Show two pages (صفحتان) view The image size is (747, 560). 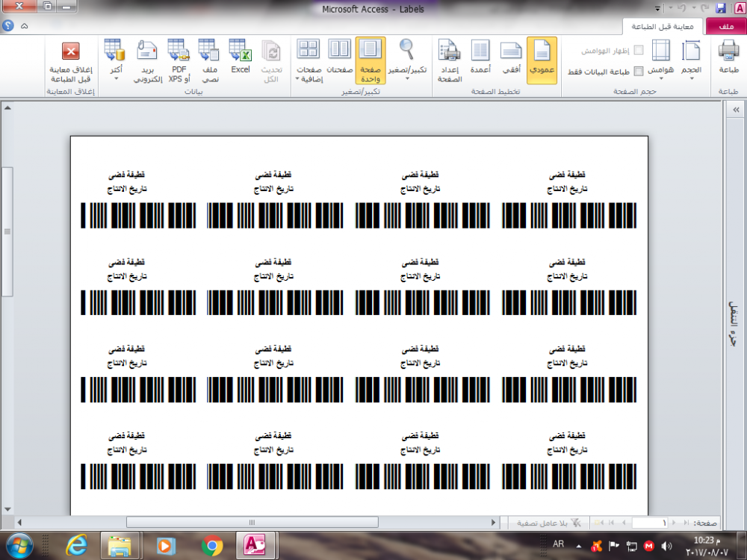tap(340, 57)
